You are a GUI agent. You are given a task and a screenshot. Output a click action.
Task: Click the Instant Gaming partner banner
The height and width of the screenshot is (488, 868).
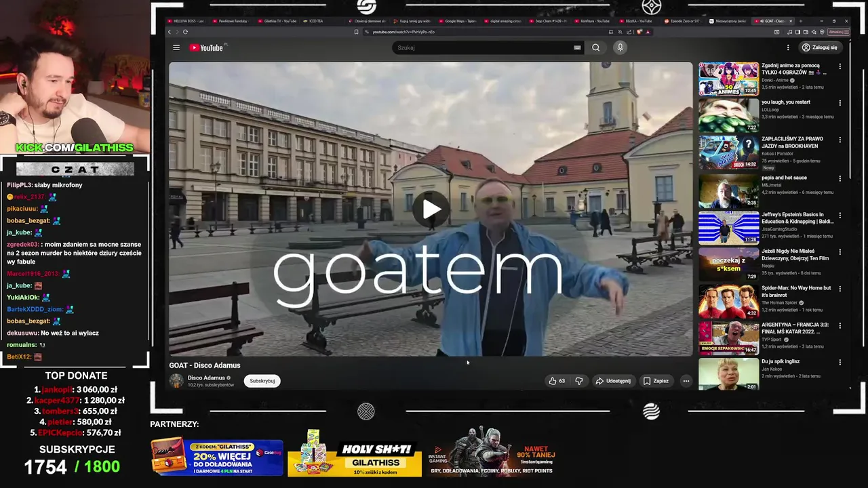494,453
